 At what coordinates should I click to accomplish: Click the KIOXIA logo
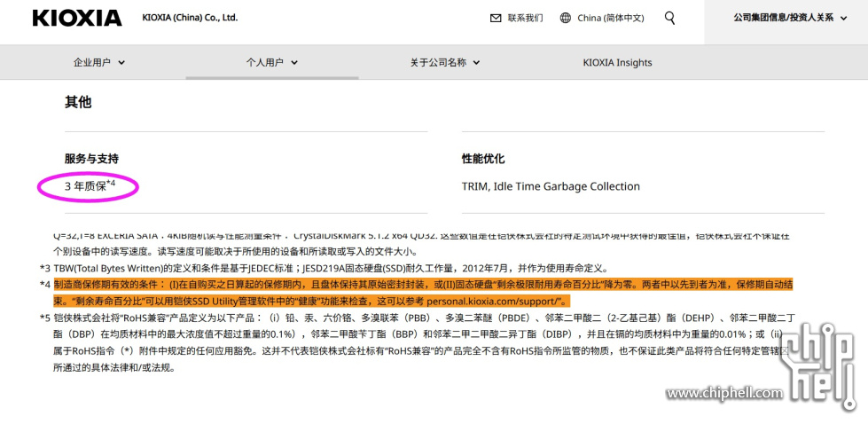77,18
